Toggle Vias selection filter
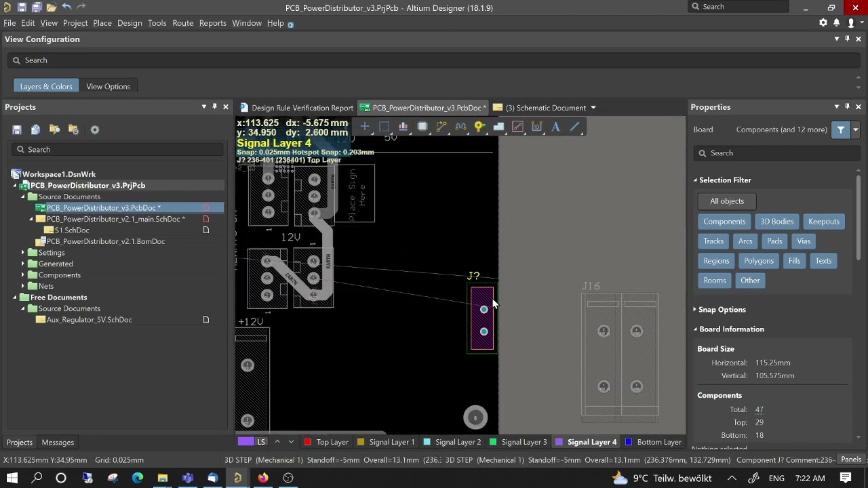The image size is (868, 488). click(804, 241)
